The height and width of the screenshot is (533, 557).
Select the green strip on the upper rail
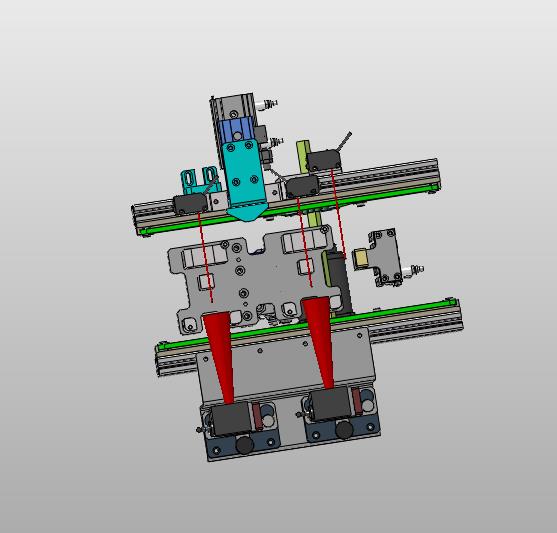click(291, 209)
